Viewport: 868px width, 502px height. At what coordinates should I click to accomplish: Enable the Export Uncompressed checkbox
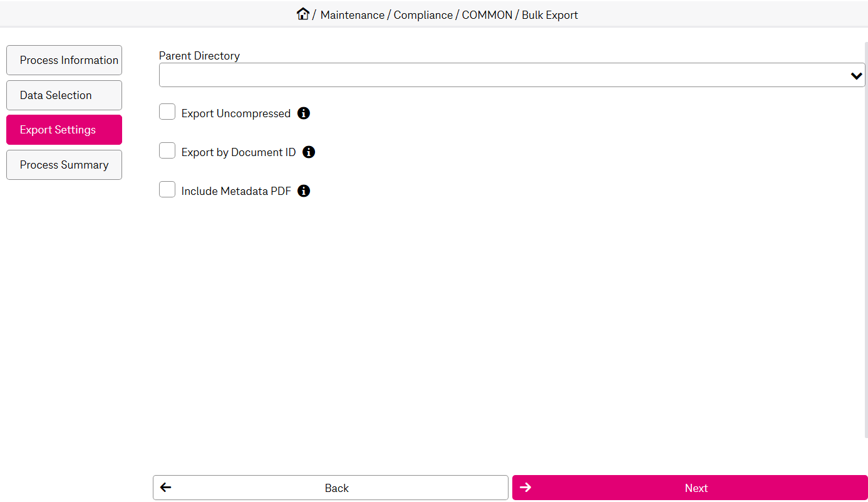(x=167, y=112)
